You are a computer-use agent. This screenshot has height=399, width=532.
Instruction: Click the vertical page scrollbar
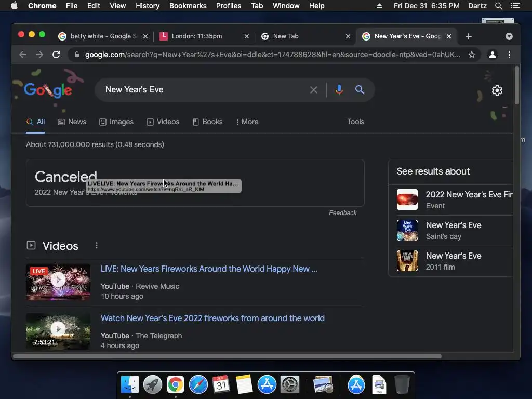[517, 86]
